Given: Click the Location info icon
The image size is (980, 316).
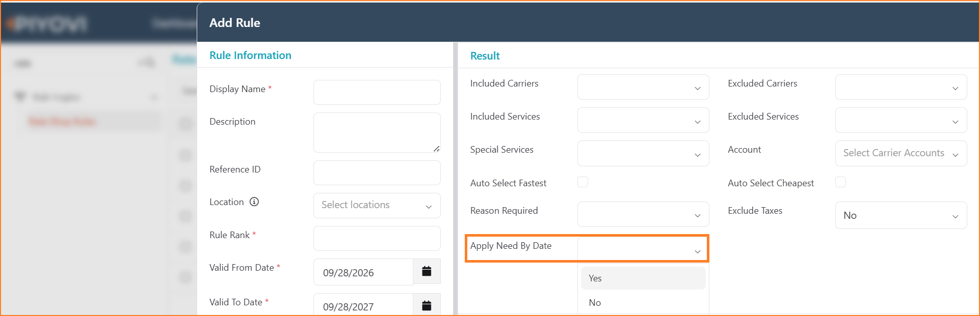Looking at the screenshot, I should tap(254, 202).
